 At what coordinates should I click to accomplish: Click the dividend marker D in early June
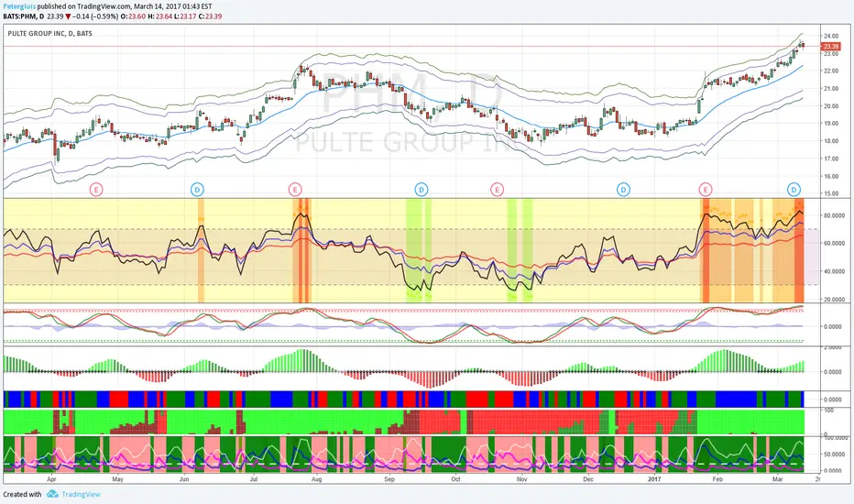[x=197, y=190]
